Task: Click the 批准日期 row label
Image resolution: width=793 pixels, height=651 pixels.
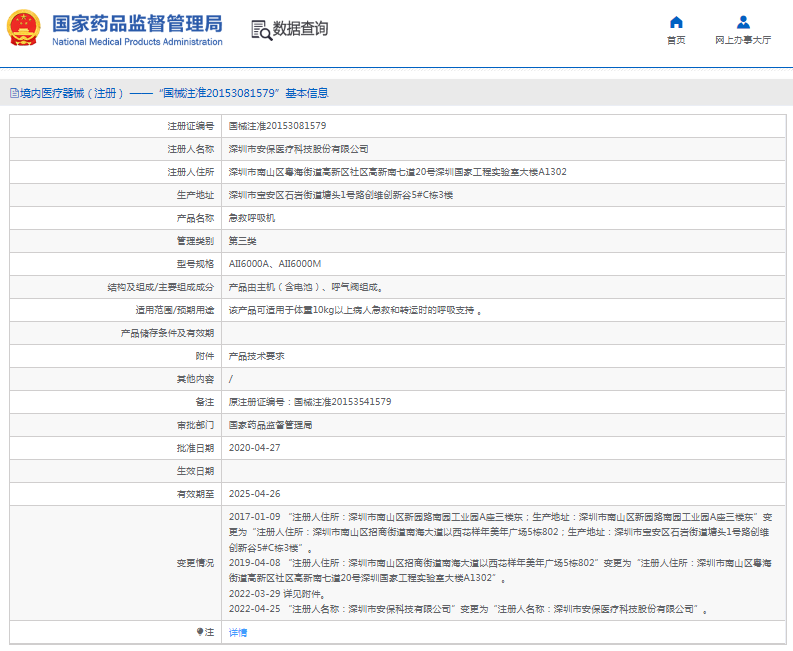Action: point(196,448)
